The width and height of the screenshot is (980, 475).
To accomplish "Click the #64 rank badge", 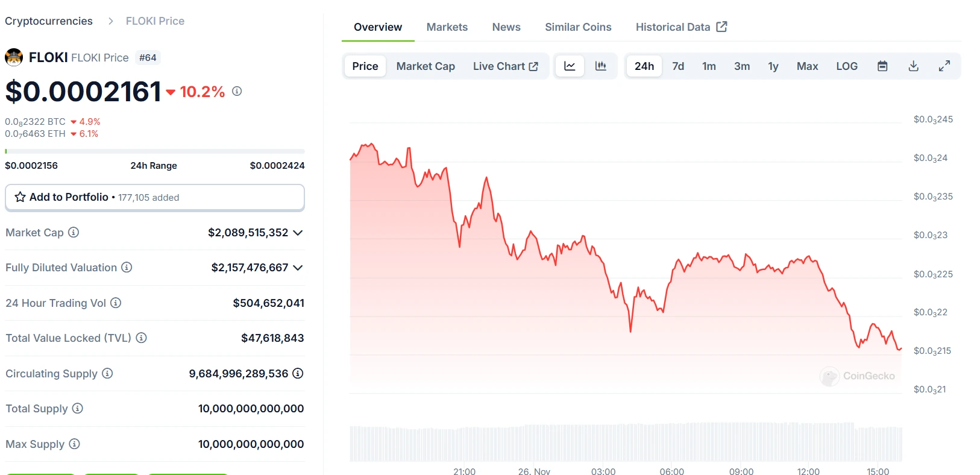I will click(148, 58).
